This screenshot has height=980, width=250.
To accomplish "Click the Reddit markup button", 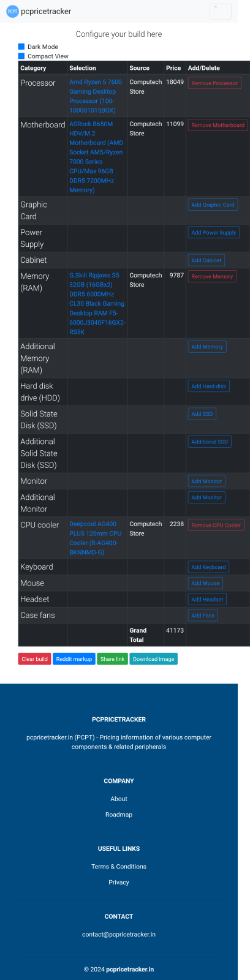I will click(x=74, y=659).
